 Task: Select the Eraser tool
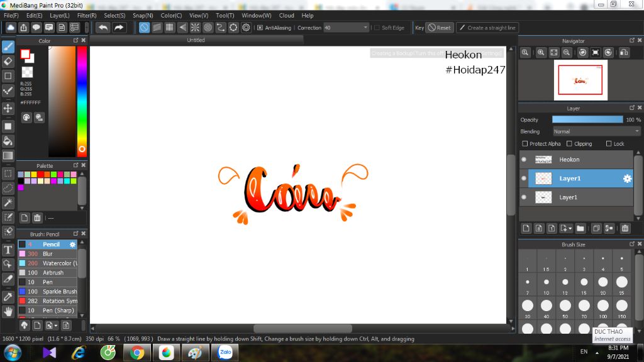coord(8,61)
